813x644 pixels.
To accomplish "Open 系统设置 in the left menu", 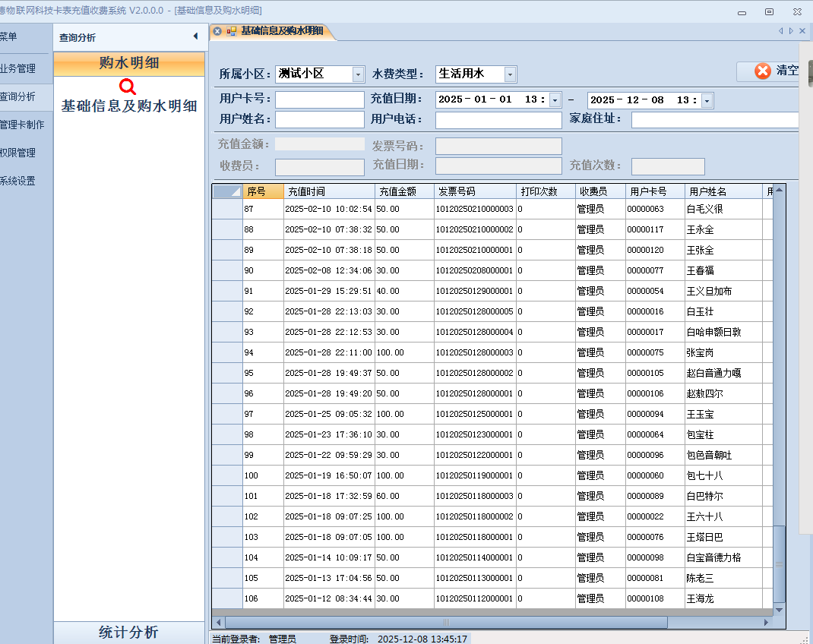I will coord(18,181).
